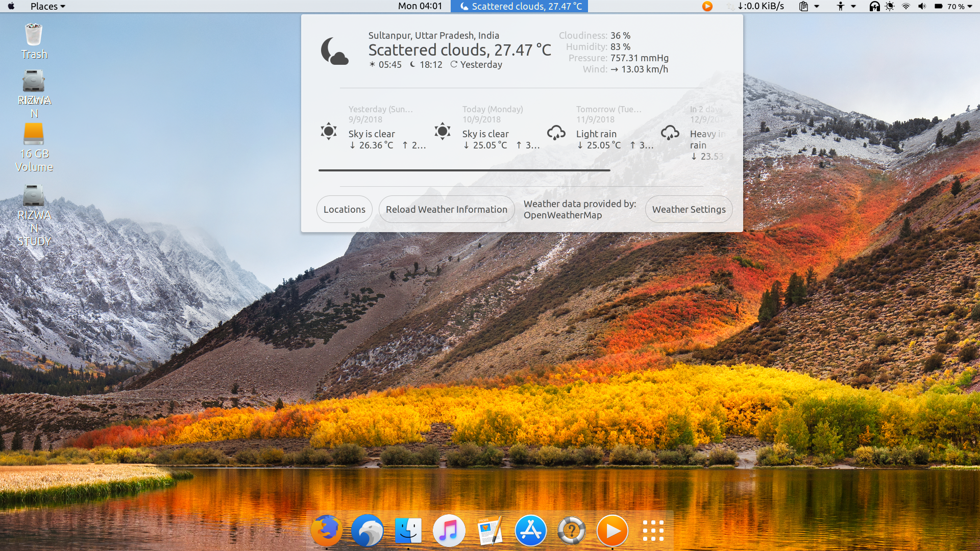Open the Wi-Fi indicator in the top panel
This screenshot has height=551, width=980.
906,7
